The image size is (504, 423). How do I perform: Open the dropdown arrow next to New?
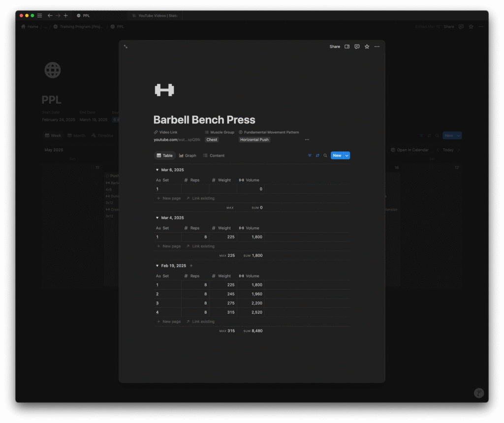pyautogui.click(x=347, y=155)
